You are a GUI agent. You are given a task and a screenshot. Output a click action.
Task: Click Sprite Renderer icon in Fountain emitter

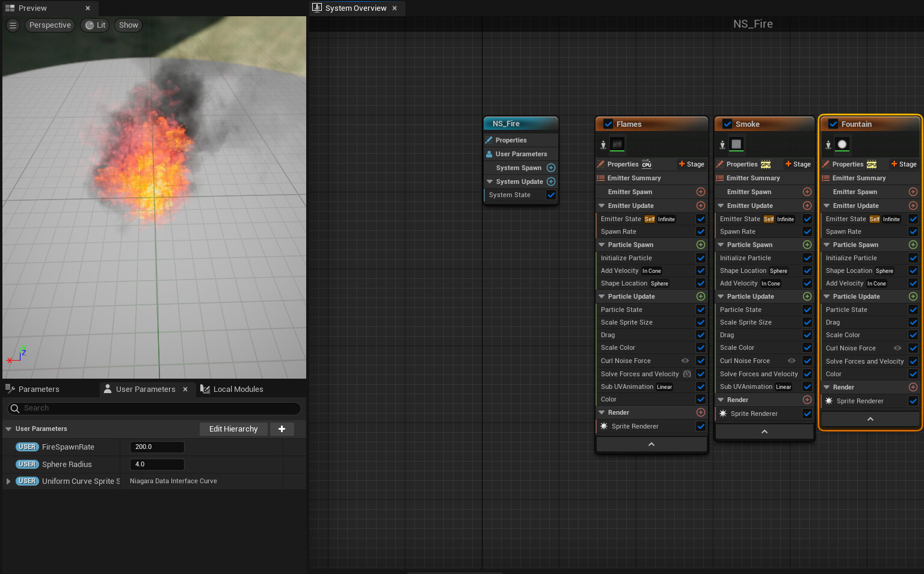point(829,401)
